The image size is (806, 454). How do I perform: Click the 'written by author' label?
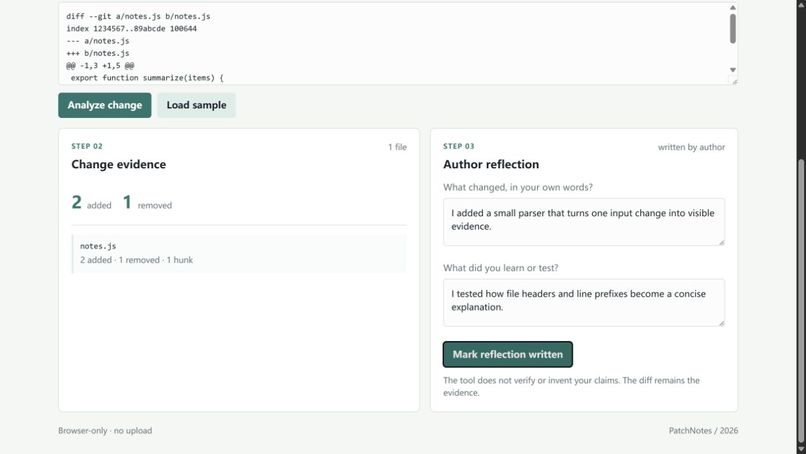coord(691,147)
